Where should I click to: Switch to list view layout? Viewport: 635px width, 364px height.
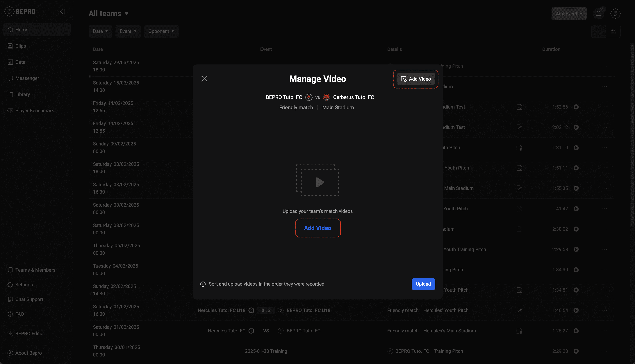(598, 31)
